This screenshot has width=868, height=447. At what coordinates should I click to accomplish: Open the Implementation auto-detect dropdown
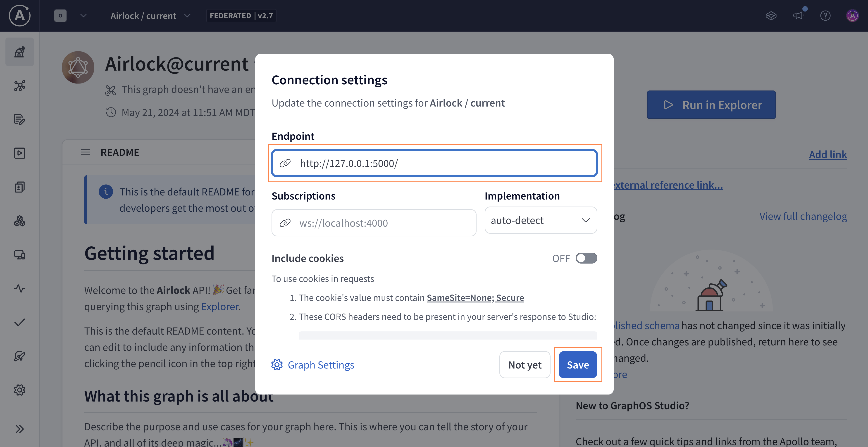tap(541, 220)
